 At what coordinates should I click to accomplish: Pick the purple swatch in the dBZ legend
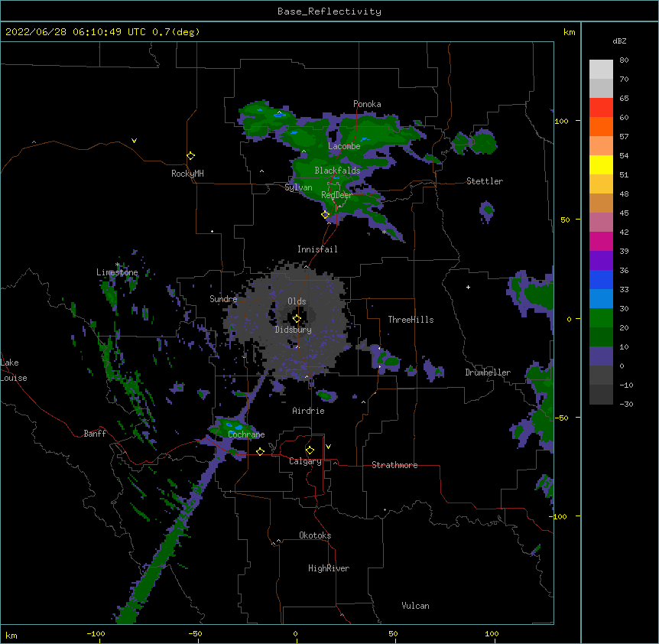pos(601,260)
